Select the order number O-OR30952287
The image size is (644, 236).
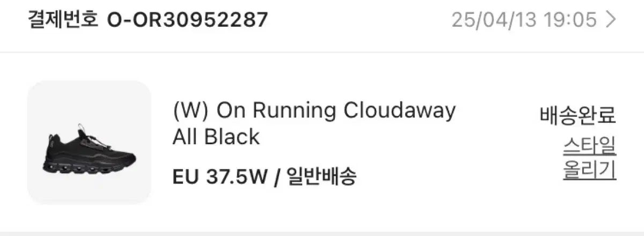click(187, 20)
